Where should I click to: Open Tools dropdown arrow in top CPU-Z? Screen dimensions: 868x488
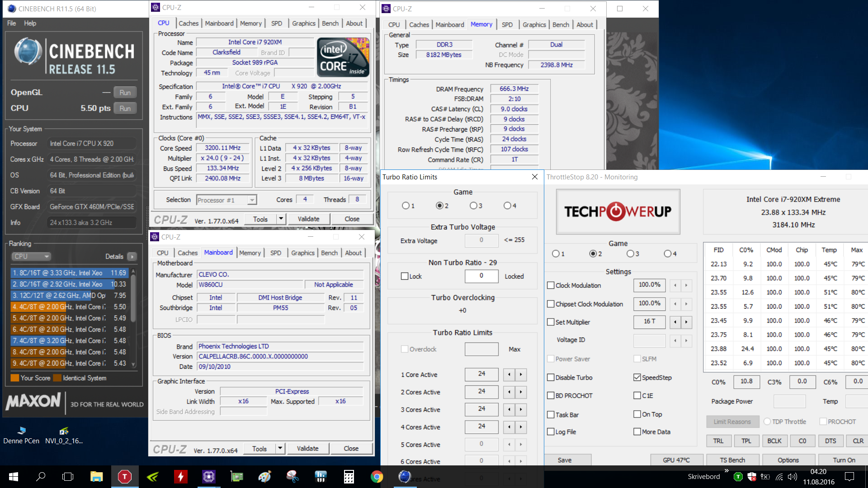pos(281,219)
